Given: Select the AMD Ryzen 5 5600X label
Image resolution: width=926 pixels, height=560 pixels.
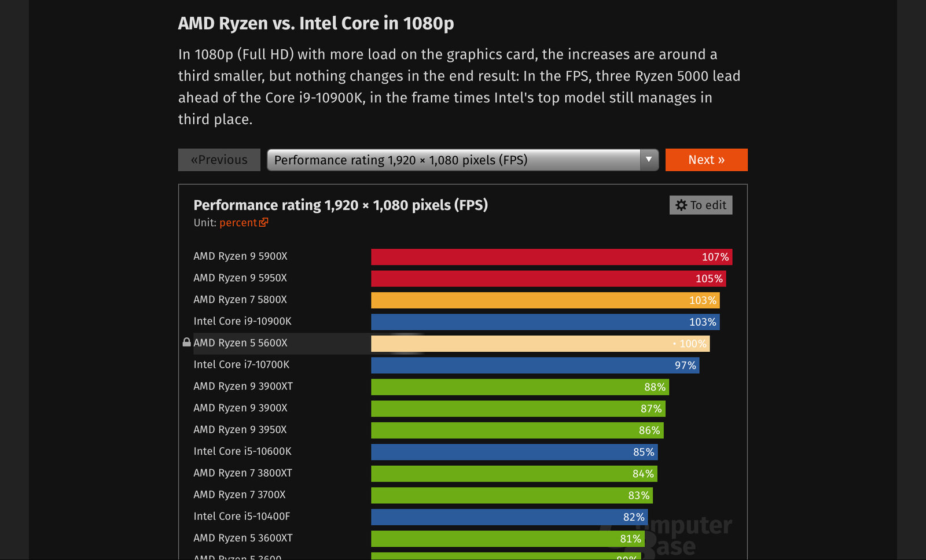Looking at the screenshot, I should coord(240,343).
